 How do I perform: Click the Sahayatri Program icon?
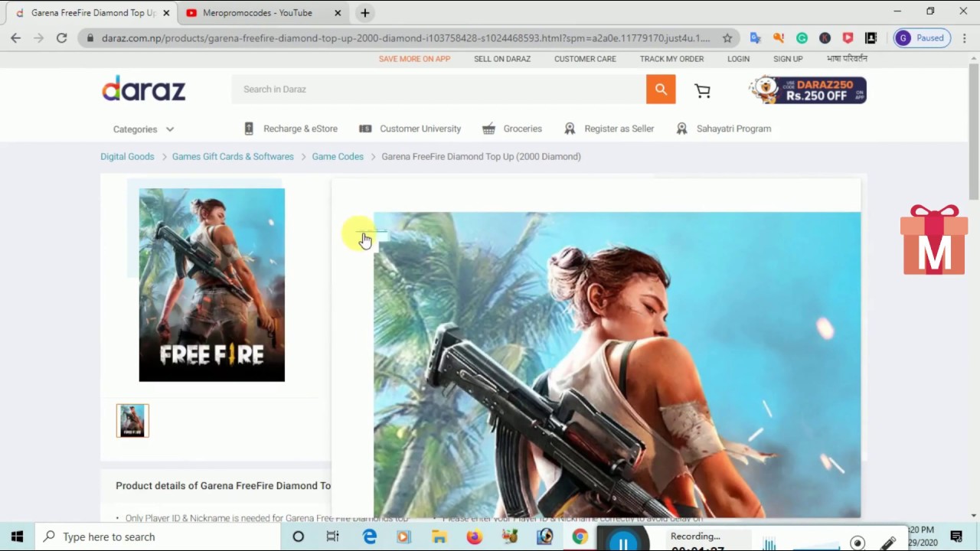tap(681, 129)
